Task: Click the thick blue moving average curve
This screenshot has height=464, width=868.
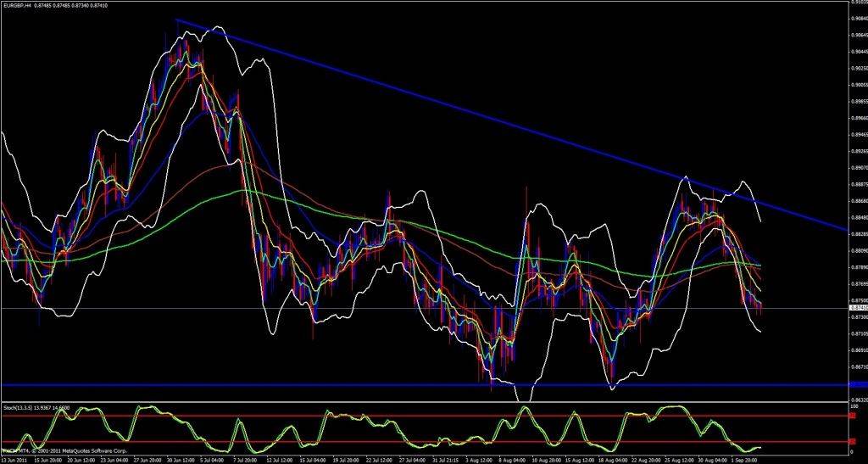Action: click(x=203, y=115)
